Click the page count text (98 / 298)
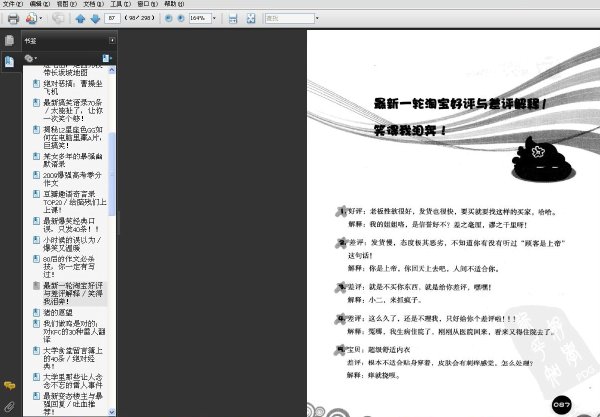This screenshot has height=417, width=600. [x=140, y=18]
